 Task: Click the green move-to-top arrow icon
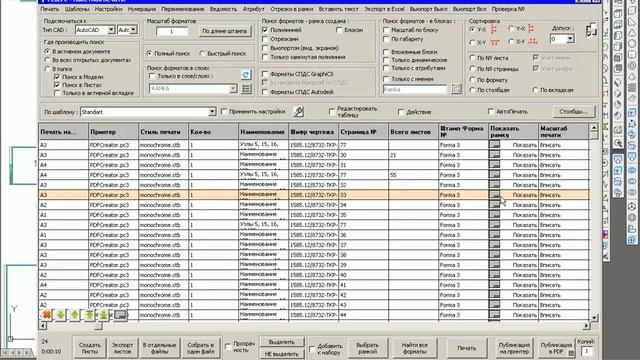coord(89,315)
